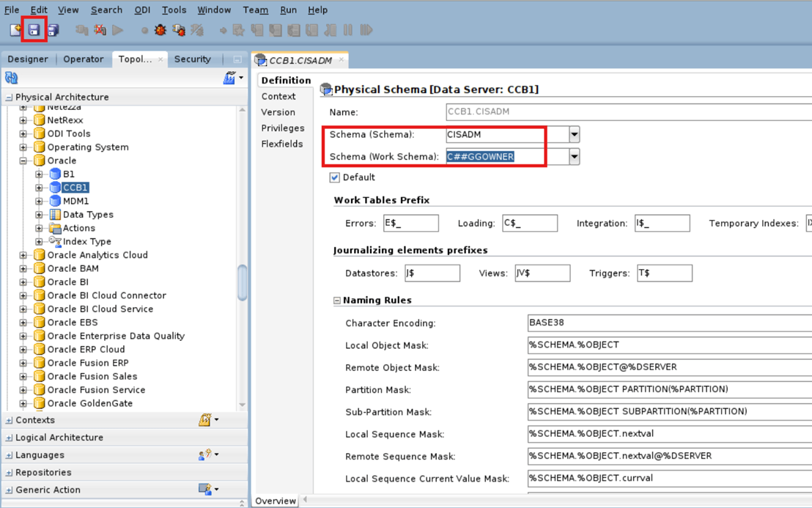This screenshot has width=812, height=508.
Task: Open the Privileges section
Action: tap(283, 128)
